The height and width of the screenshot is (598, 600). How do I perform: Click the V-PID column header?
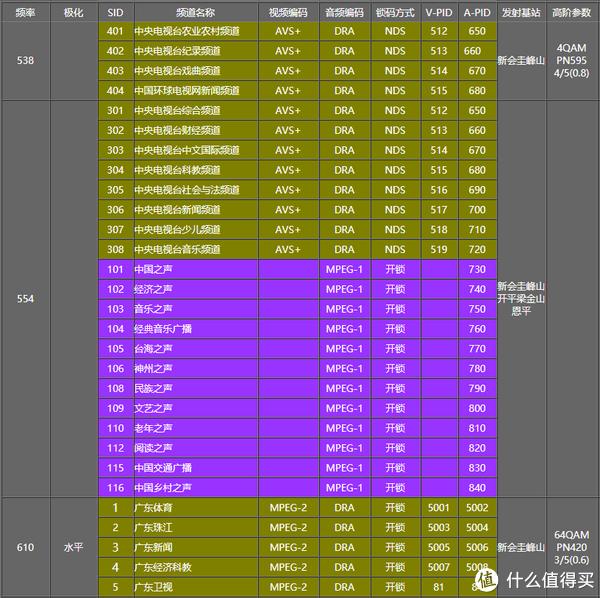coord(439,13)
